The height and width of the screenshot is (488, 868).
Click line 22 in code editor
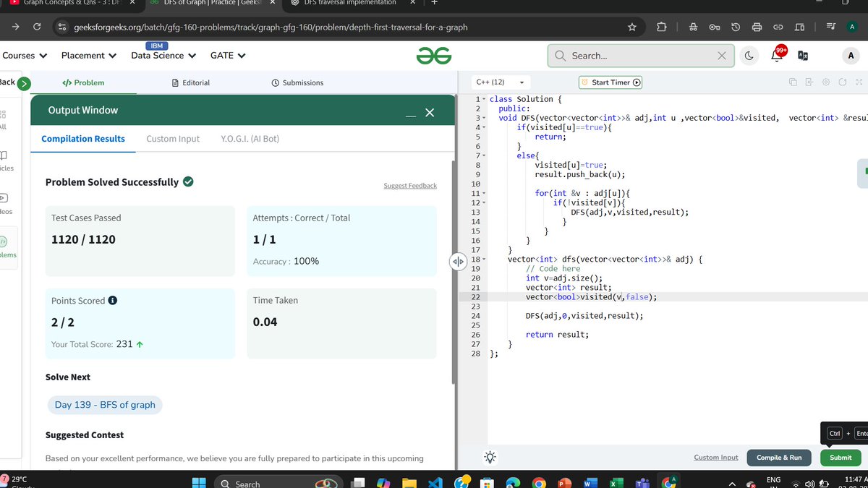[x=678, y=296]
